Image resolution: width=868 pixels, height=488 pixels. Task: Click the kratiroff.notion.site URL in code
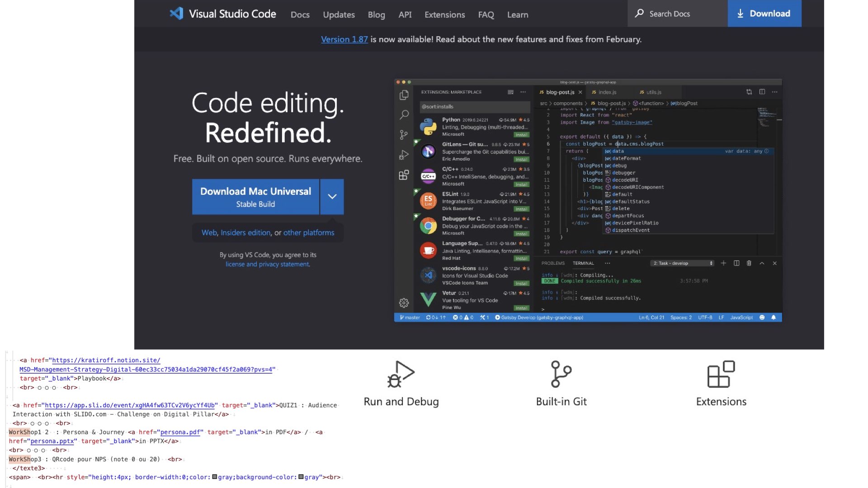click(147, 365)
